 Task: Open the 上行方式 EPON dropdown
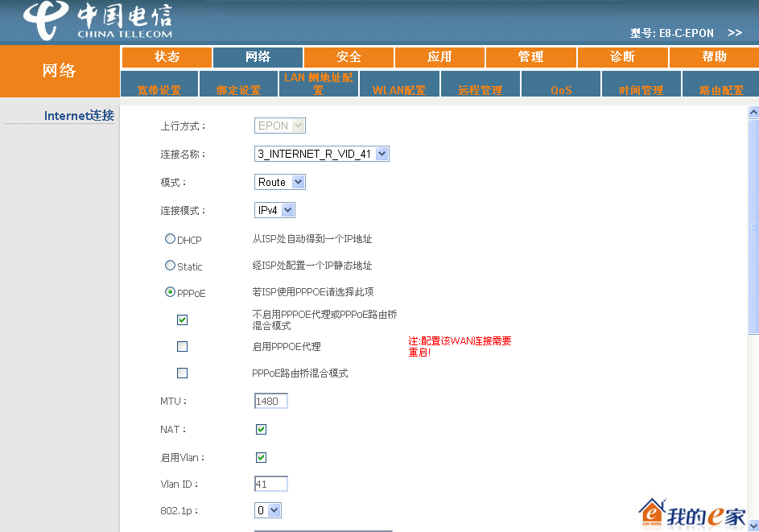(280, 126)
